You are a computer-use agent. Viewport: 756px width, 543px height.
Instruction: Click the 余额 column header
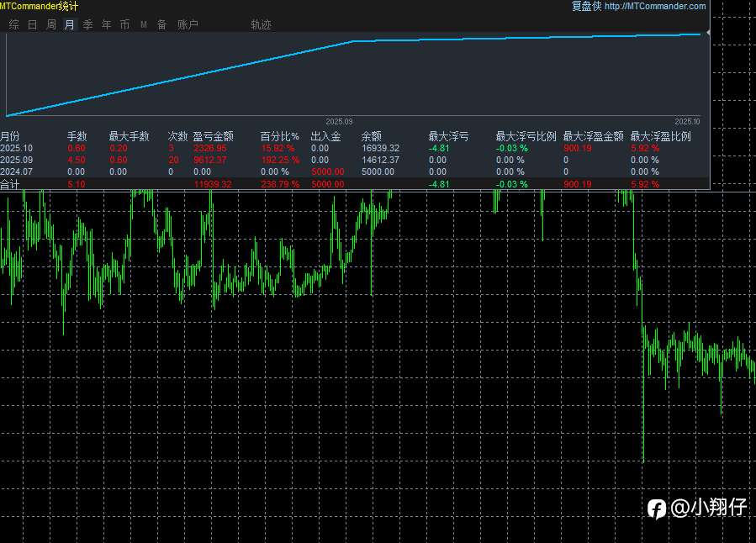(x=371, y=136)
